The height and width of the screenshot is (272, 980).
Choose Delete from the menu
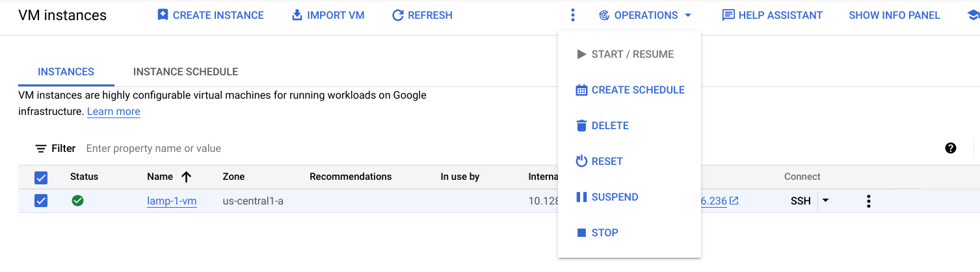(629, 126)
